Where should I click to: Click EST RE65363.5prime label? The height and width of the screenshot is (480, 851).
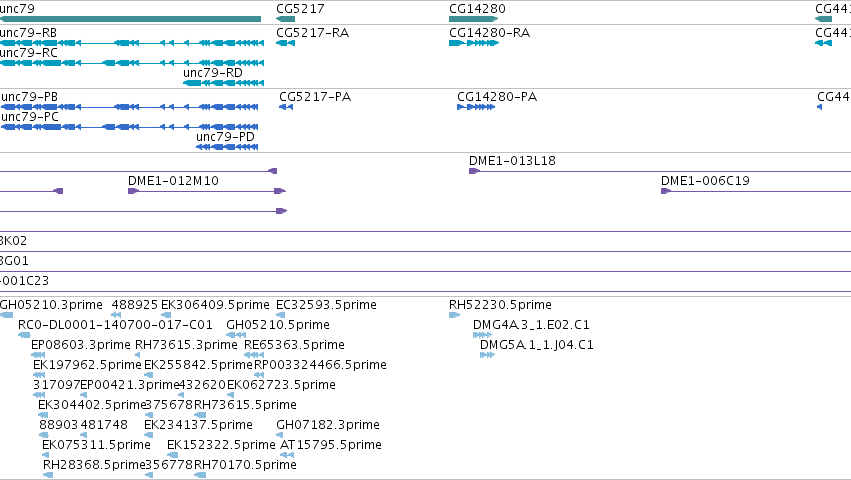point(294,345)
